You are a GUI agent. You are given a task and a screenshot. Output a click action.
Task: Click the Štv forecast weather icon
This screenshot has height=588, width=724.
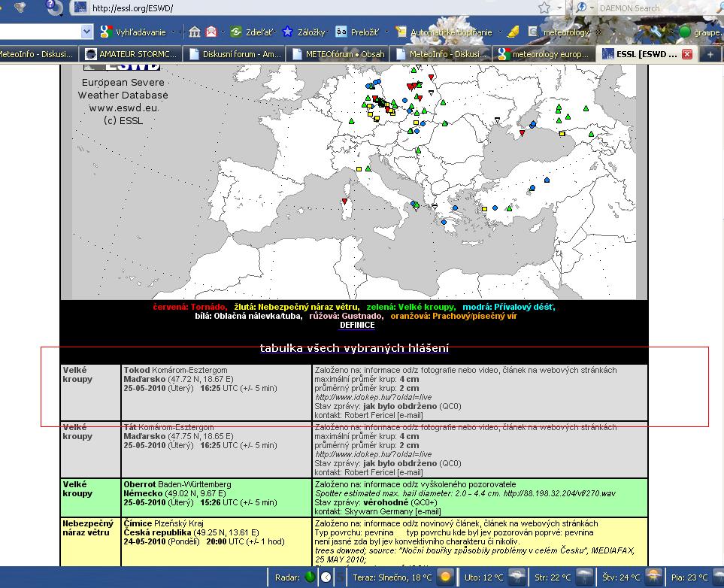tap(654, 577)
